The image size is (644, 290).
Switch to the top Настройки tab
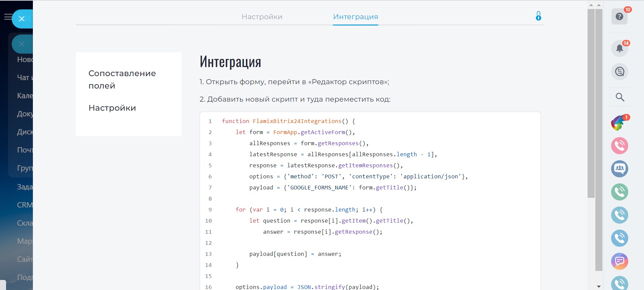click(262, 17)
